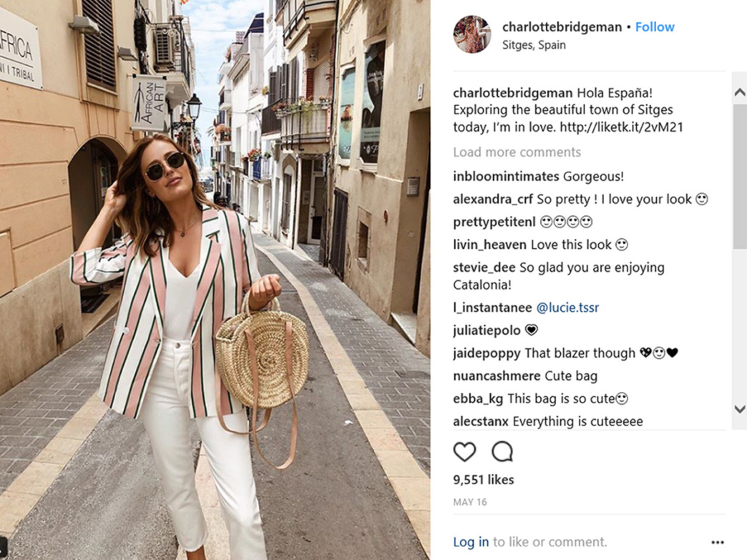Click the 'to like or comment' input area

550,542
